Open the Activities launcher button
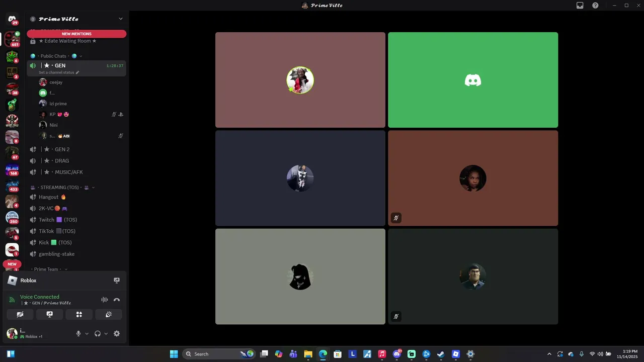Screen dimensions: 644x362 coord(79,314)
